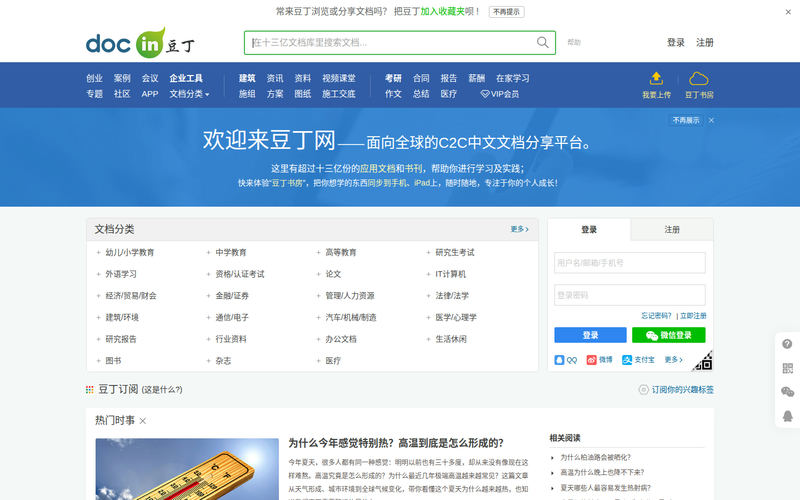Click the notification bell sidebar icon

point(787,416)
